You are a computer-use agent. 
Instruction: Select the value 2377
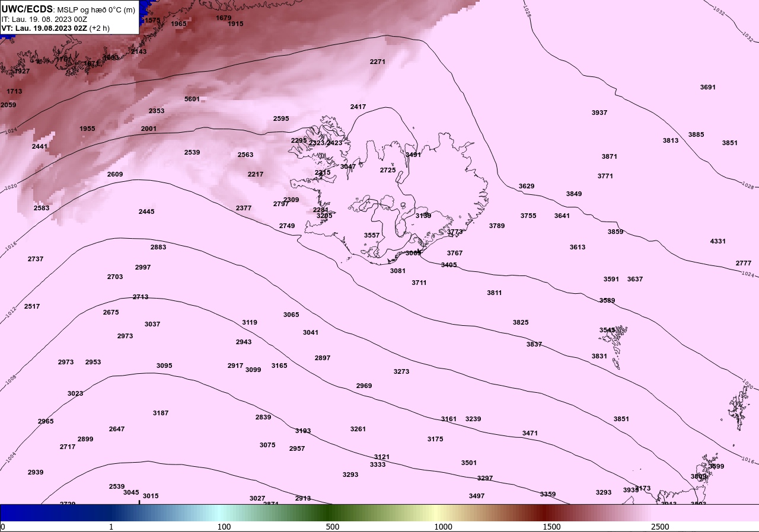[x=244, y=208]
